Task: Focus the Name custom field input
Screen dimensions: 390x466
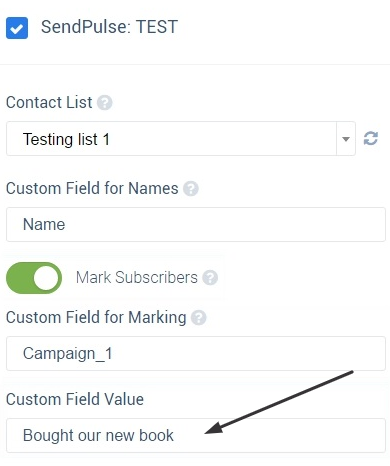Action: click(196, 224)
